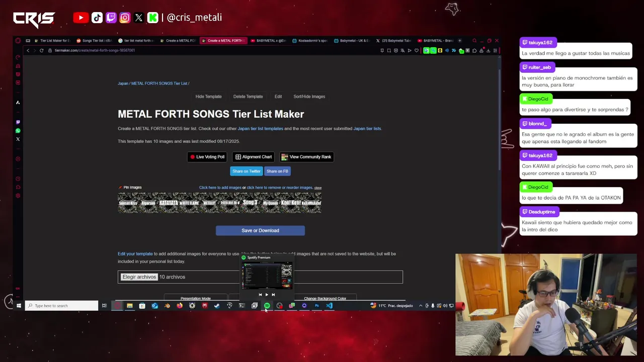This screenshot has width=644, height=362.
Task: Open Sort/Hide Images
Action: 309,97
